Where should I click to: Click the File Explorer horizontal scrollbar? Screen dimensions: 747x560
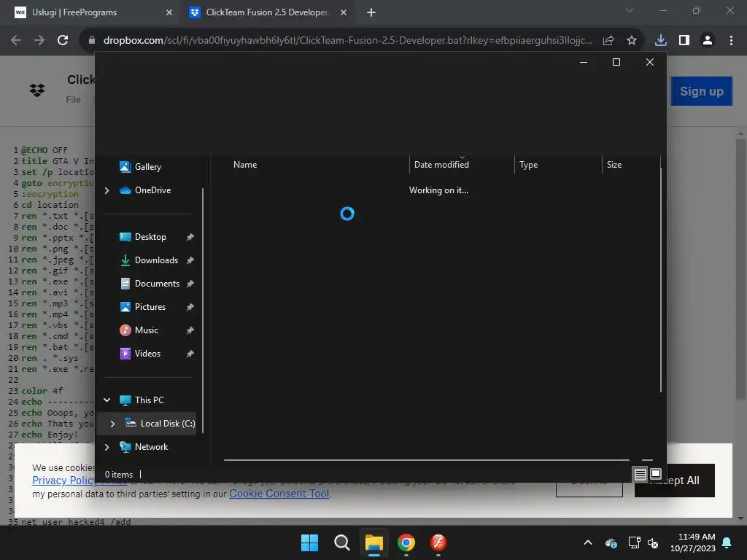(426, 460)
